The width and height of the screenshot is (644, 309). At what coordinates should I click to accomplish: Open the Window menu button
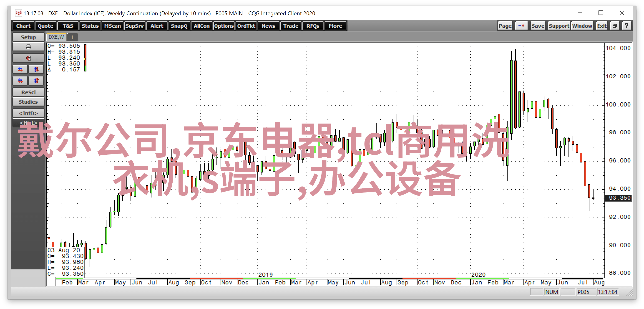tap(582, 26)
